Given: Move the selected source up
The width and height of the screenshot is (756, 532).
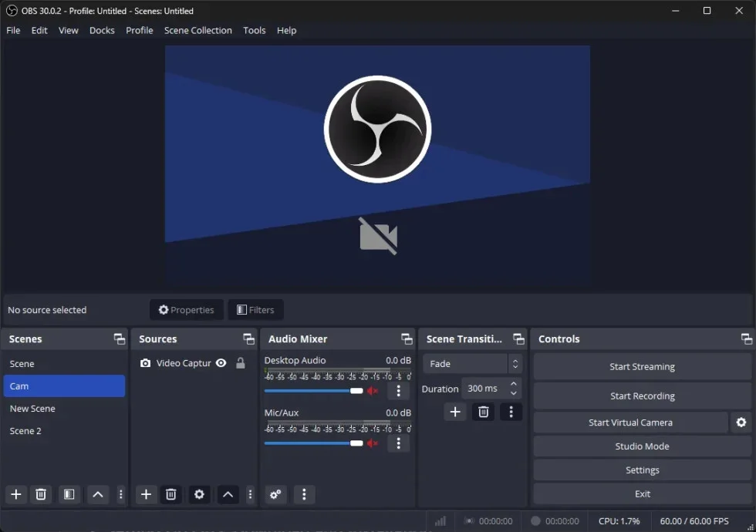Looking at the screenshot, I should tap(228, 494).
